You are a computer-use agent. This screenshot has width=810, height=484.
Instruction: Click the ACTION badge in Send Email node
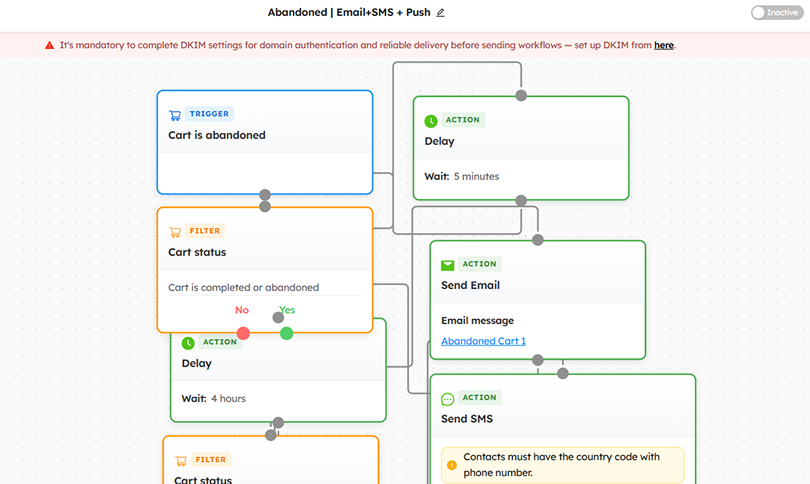click(x=479, y=264)
